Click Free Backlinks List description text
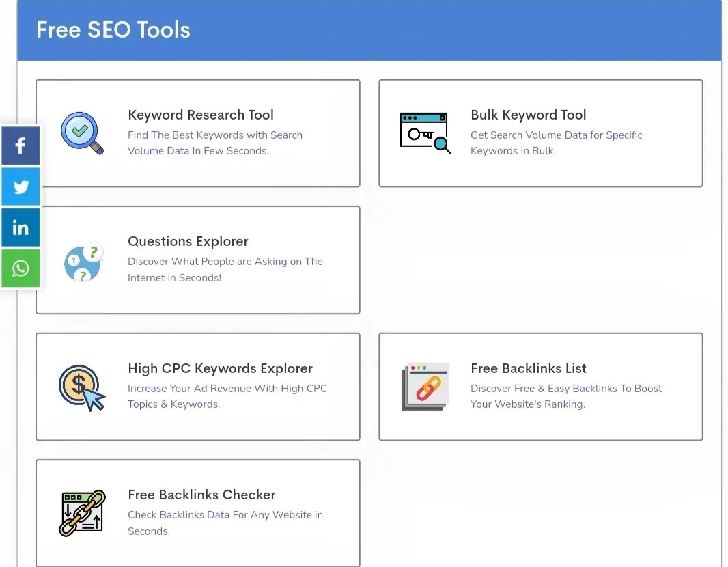Image resolution: width=728 pixels, height=567 pixels. (566, 396)
